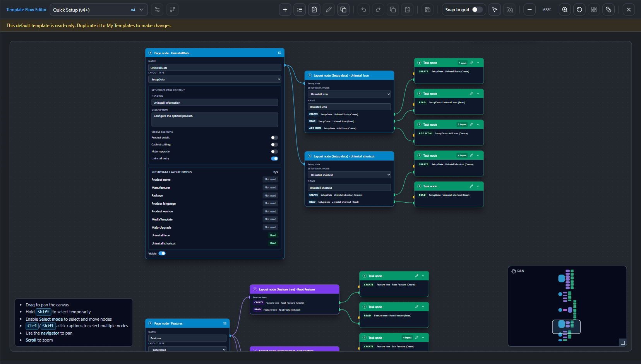
Task: Click the Template Flow Editor title link
Action: [26, 10]
